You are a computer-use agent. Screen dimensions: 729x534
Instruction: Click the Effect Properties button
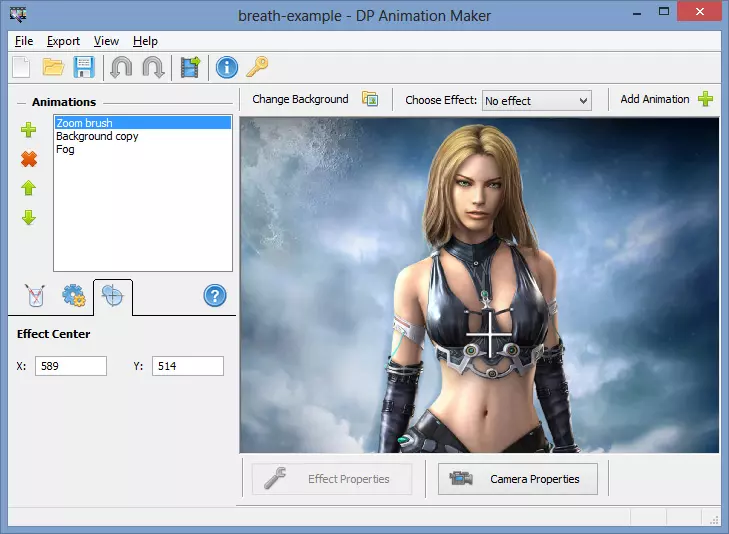(332, 479)
